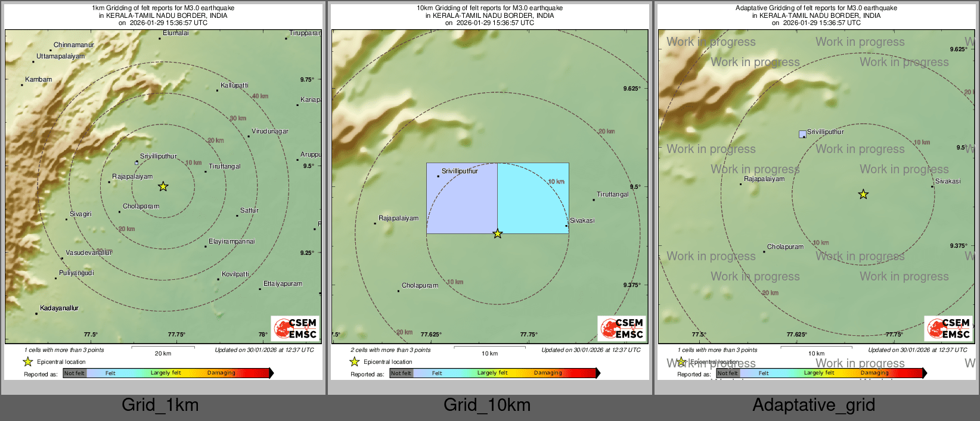Click 'Updated on 30/01/2026' text under Grid_10km
The image size is (980, 421).
[x=591, y=350]
